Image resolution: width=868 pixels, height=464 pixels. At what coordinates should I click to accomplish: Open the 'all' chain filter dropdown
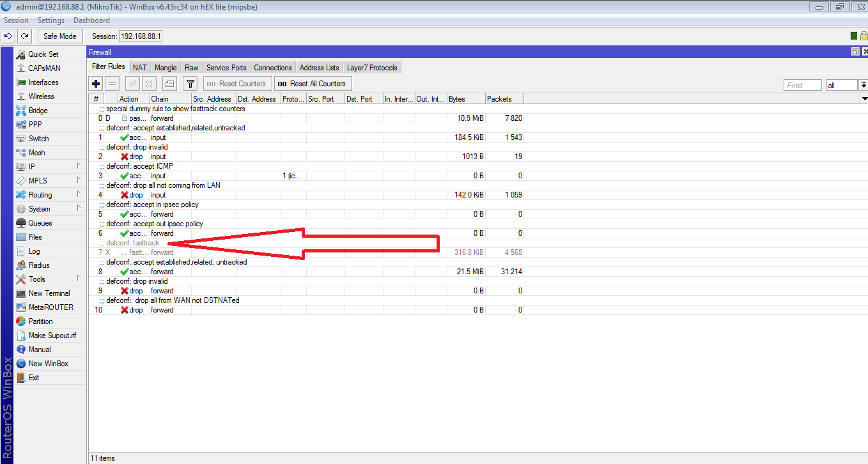tap(863, 85)
